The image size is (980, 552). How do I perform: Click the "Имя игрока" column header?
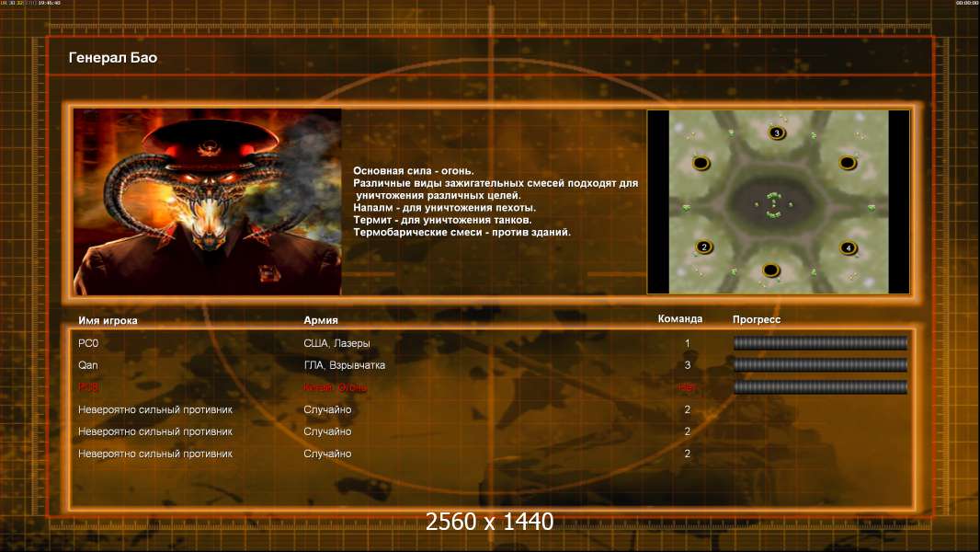click(x=108, y=320)
